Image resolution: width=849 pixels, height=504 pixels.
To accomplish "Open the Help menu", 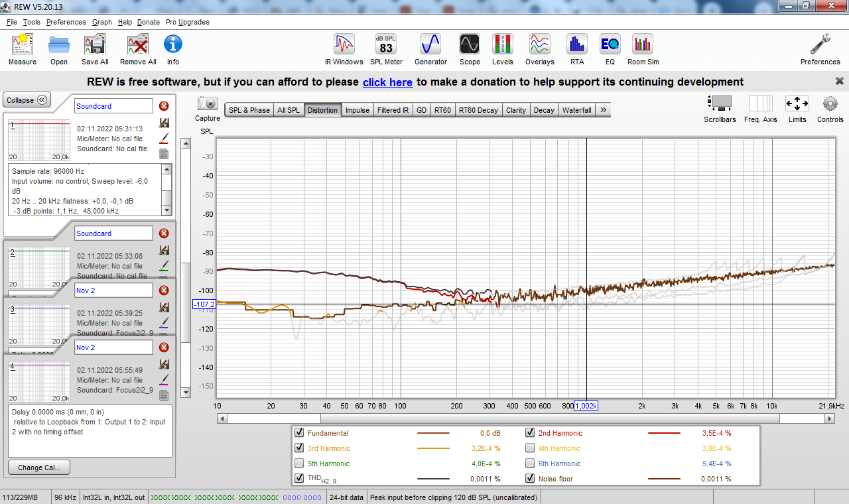I will pyautogui.click(x=125, y=22).
